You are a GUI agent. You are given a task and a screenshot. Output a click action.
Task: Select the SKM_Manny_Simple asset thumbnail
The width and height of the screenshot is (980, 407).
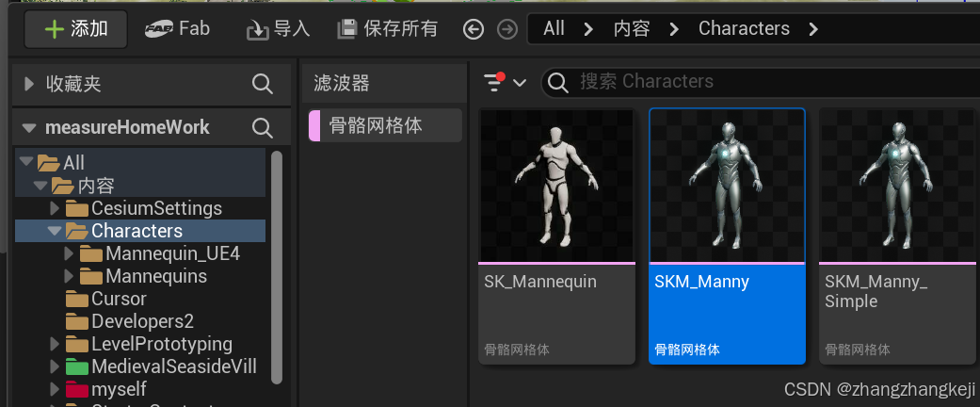coord(897,186)
